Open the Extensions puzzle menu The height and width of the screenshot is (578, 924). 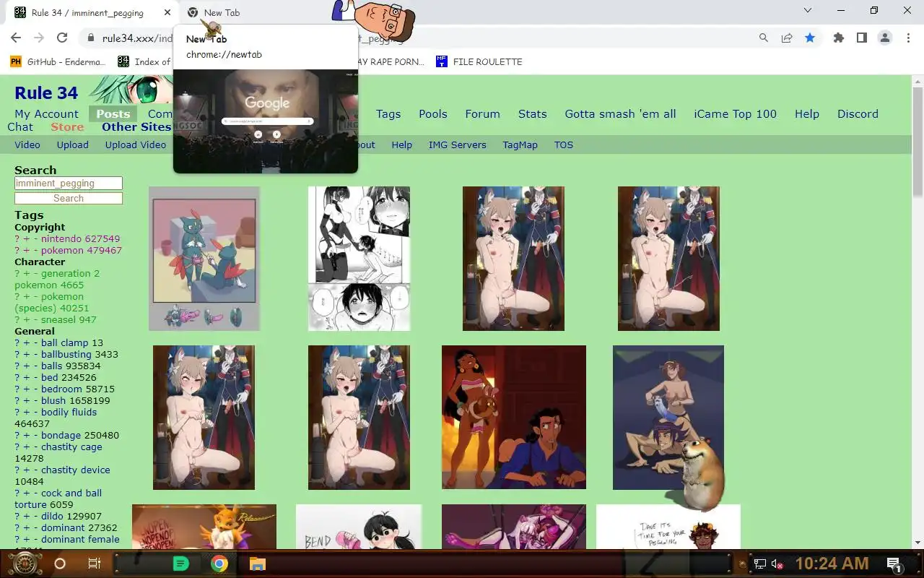[x=839, y=38]
